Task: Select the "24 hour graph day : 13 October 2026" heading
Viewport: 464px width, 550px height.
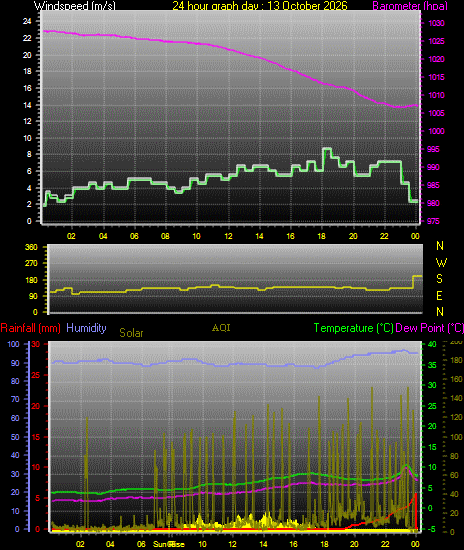Action: (260, 6)
